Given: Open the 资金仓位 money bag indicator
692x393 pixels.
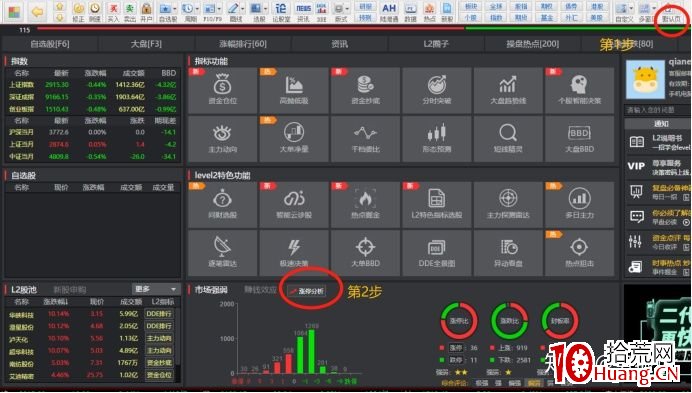Looking at the screenshot, I should tap(222, 90).
